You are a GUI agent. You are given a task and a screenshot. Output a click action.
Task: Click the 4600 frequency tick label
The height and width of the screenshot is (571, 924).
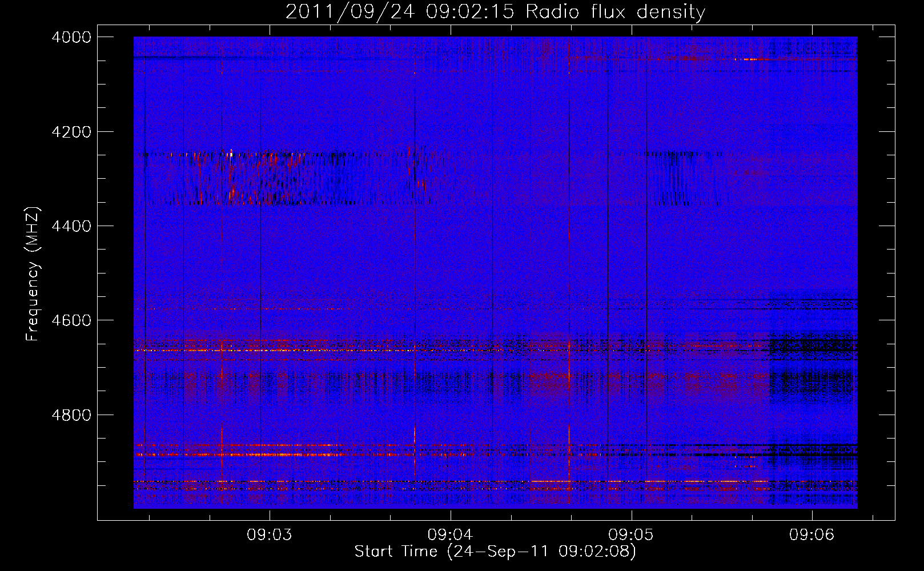tap(71, 320)
